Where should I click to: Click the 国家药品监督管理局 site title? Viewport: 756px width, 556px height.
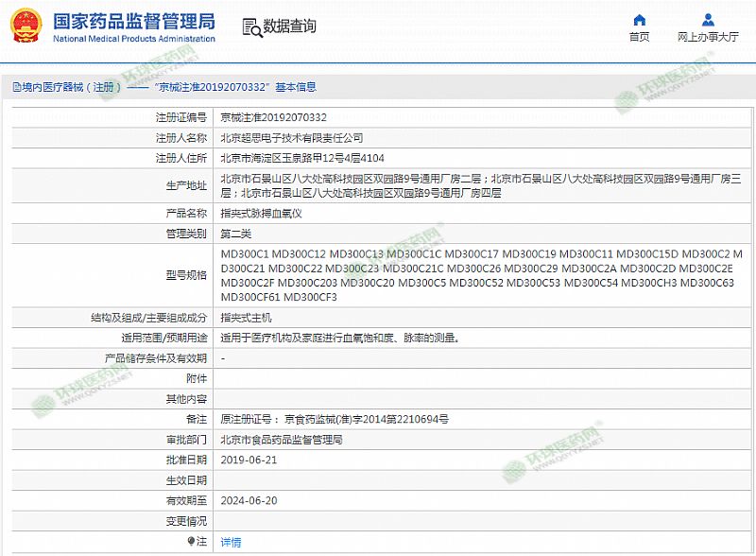tap(133, 20)
